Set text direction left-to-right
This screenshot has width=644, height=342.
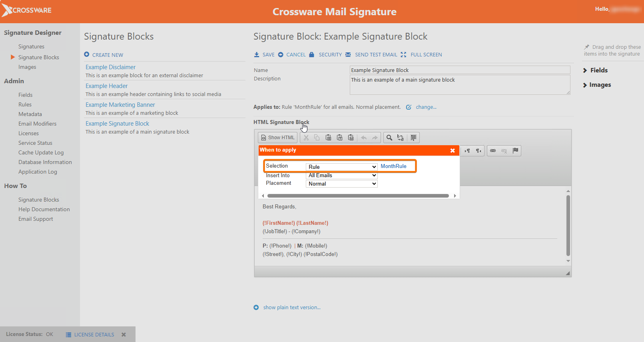(467, 151)
